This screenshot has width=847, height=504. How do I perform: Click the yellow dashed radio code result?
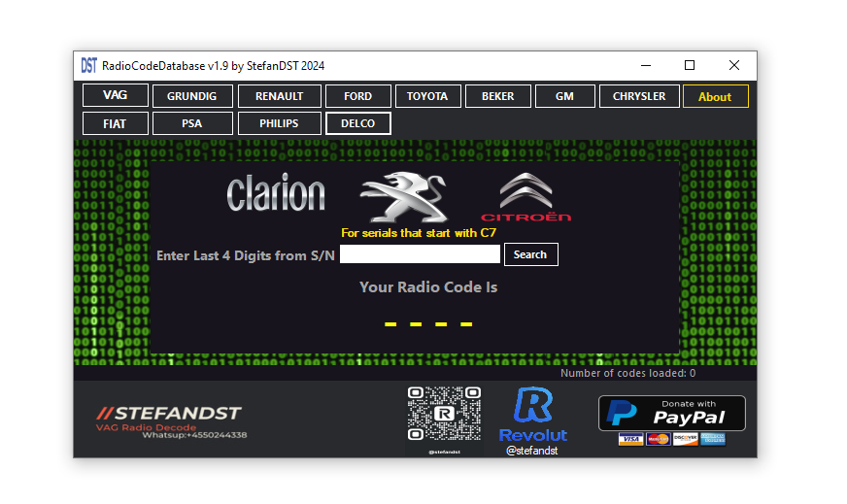pos(428,324)
